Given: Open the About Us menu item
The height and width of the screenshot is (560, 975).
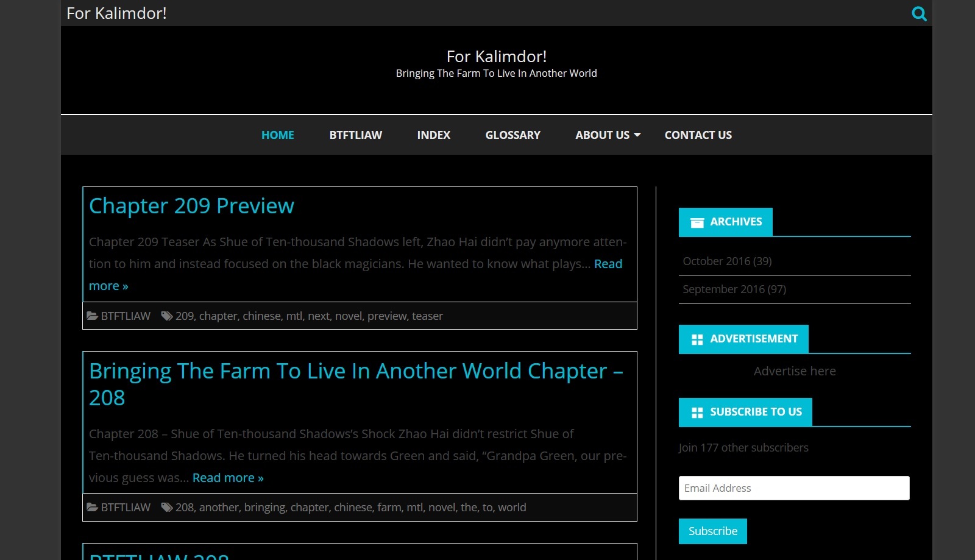Looking at the screenshot, I should point(603,135).
